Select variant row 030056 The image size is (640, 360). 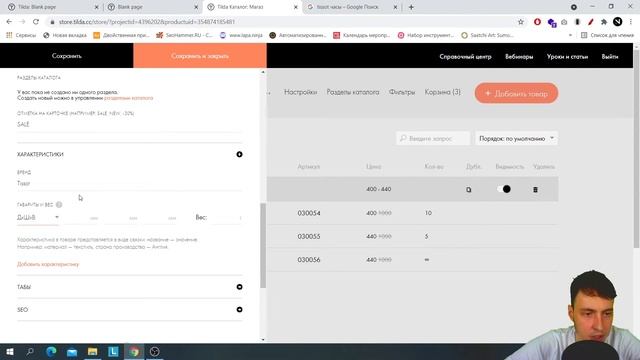click(x=413, y=260)
